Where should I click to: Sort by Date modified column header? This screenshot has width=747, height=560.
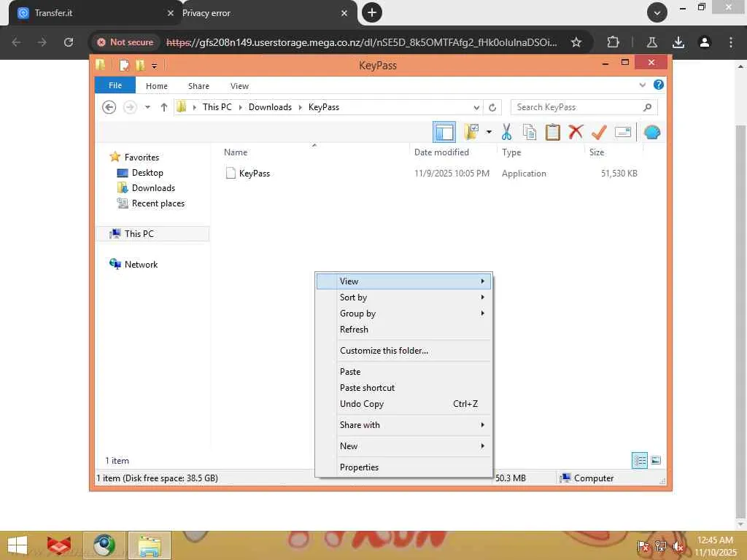(x=441, y=152)
